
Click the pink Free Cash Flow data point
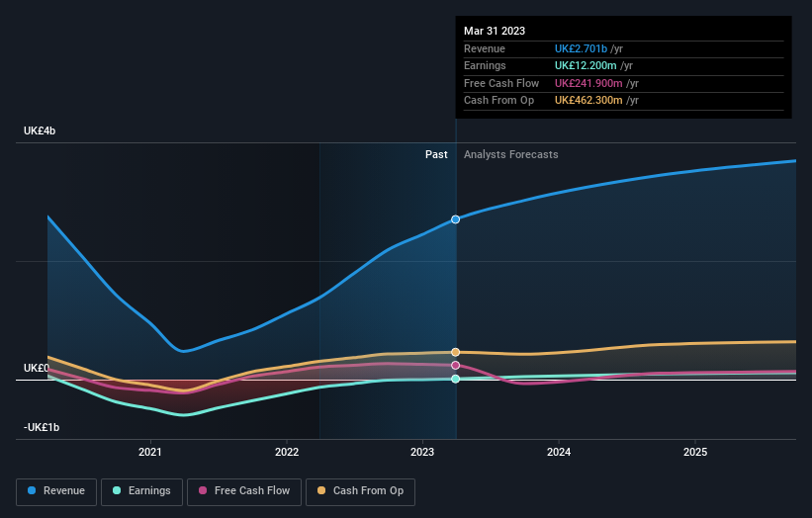tap(455, 366)
